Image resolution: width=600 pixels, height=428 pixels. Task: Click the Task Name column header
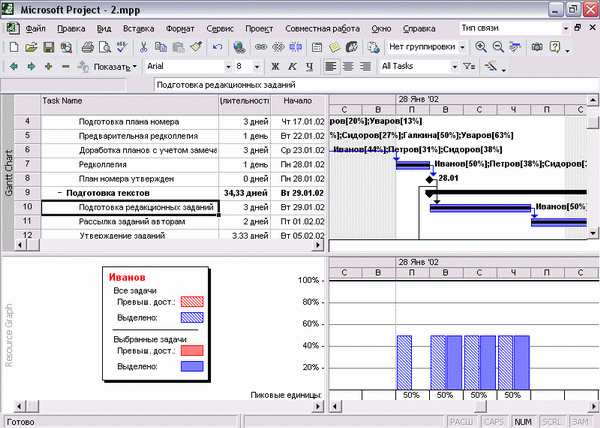coord(130,104)
